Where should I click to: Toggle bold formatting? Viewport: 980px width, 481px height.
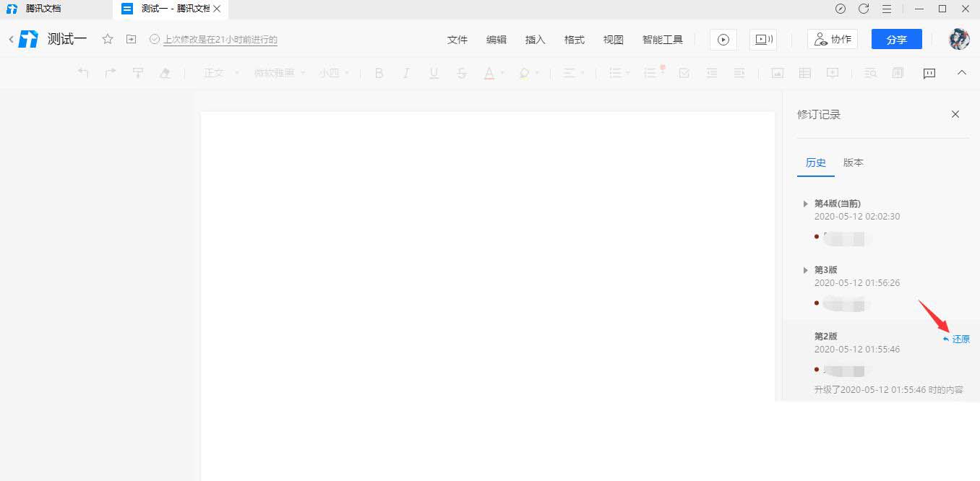tap(379, 73)
